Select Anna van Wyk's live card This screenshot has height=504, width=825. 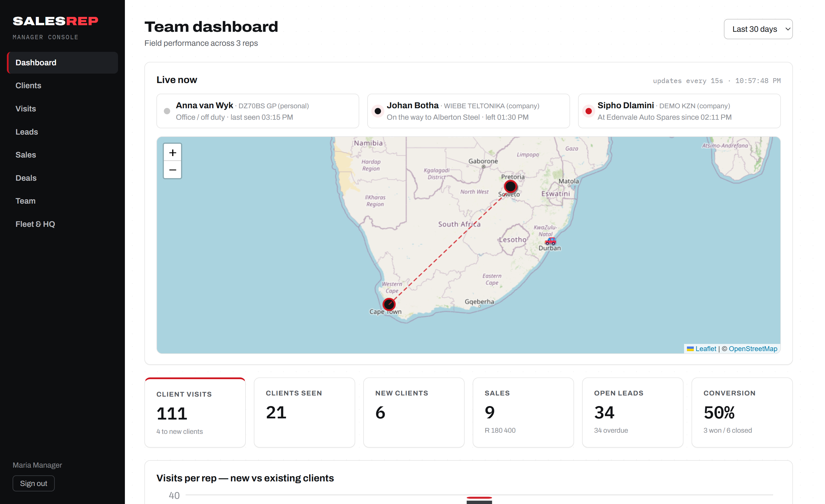click(258, 111)
